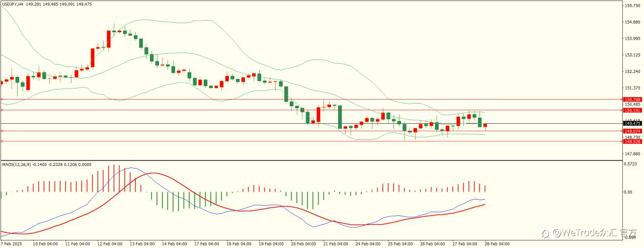The height and width of the screenshot is (248, 644).
Task: Click the 28 Feb 04:00 time label
Action: [x=497, y=244]
